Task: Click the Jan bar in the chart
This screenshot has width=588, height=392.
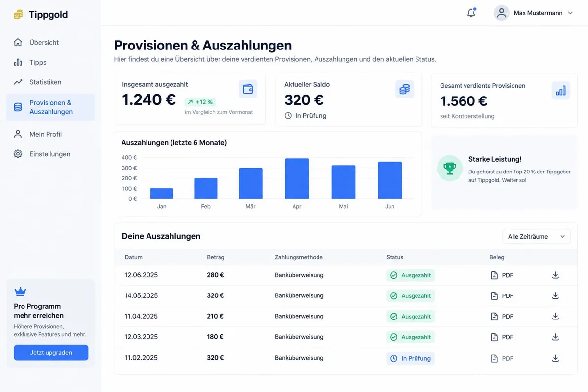Action: click(162, 194)
